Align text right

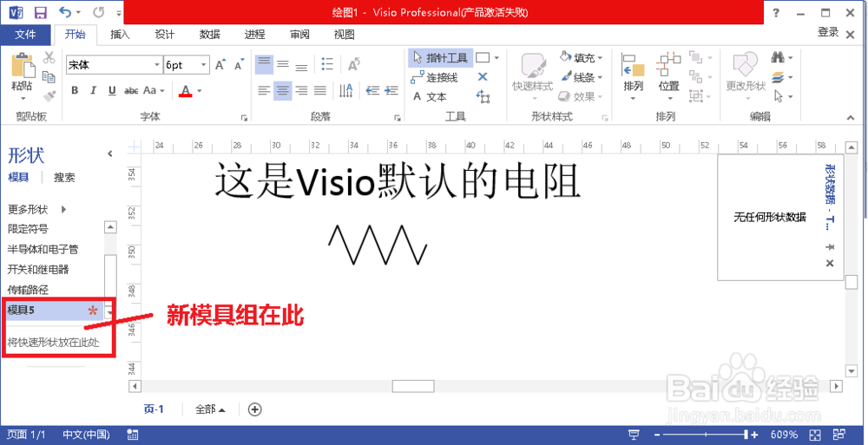click(x=301, y=89)
